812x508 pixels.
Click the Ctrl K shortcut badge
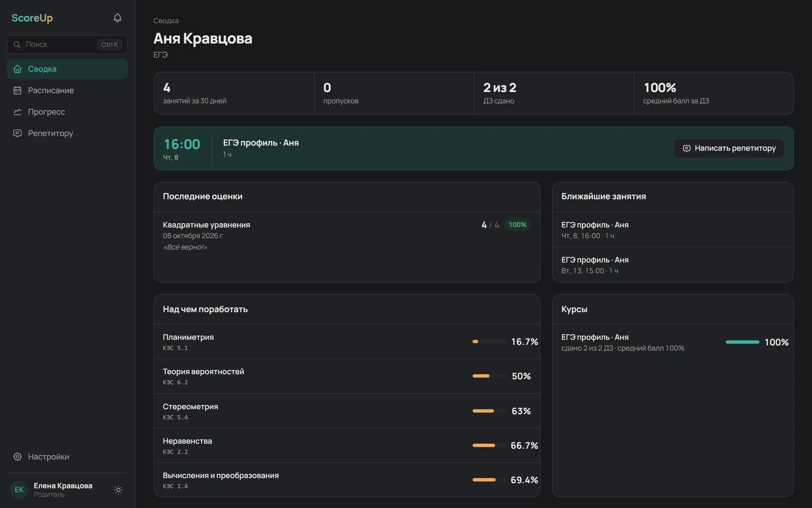(110, 45)
